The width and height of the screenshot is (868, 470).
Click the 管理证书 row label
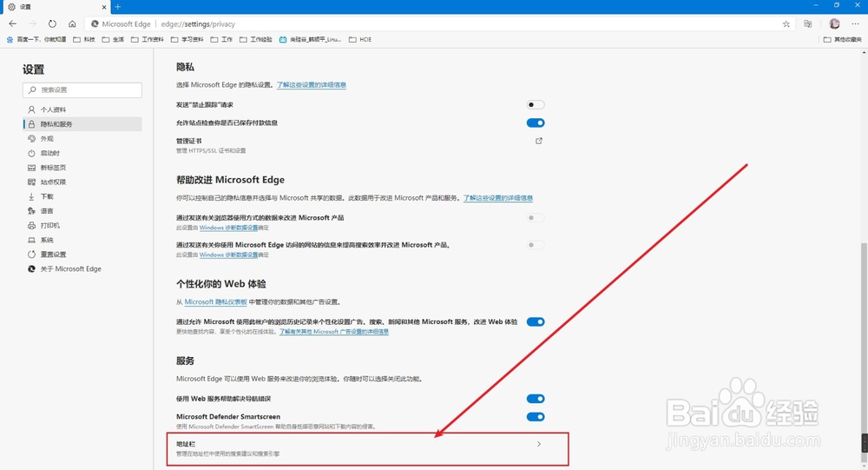(x=188, y=141)
